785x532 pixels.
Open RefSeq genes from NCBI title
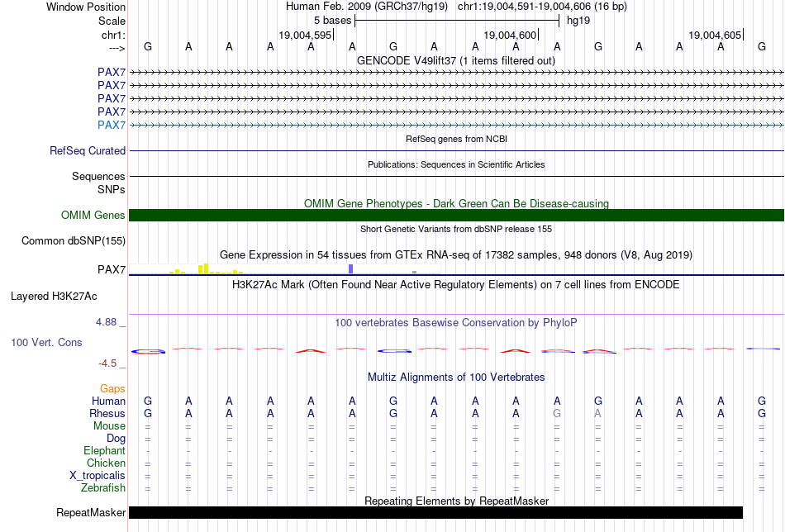click(x=457, y=139)
